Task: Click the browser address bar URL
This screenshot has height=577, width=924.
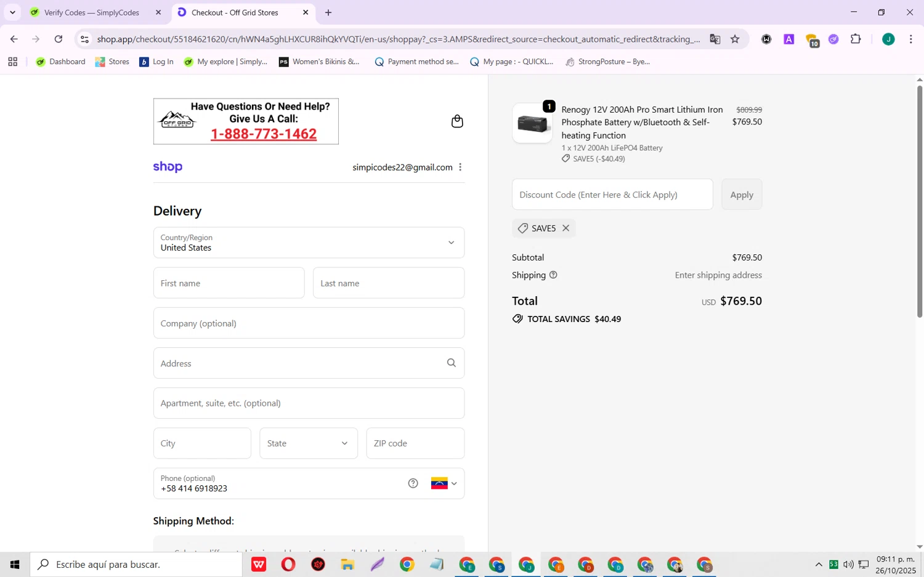Action: [x=398, y=39]
